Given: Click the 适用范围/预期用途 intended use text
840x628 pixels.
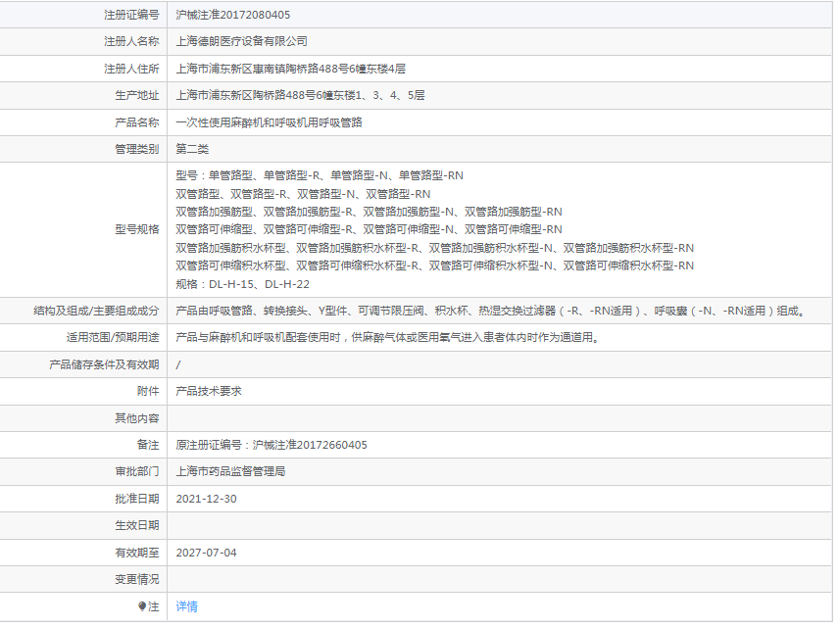Looking at the screenshot, I should click(386, 337).
